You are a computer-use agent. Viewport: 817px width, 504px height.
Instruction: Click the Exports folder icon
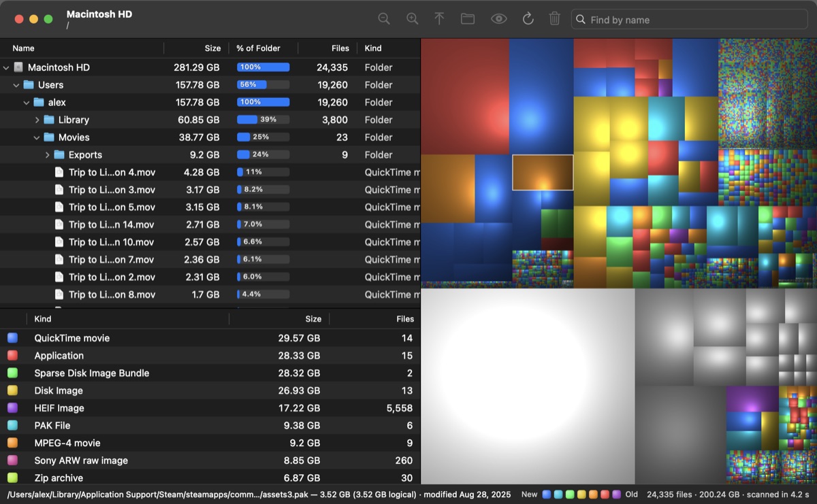click(59, 155)
